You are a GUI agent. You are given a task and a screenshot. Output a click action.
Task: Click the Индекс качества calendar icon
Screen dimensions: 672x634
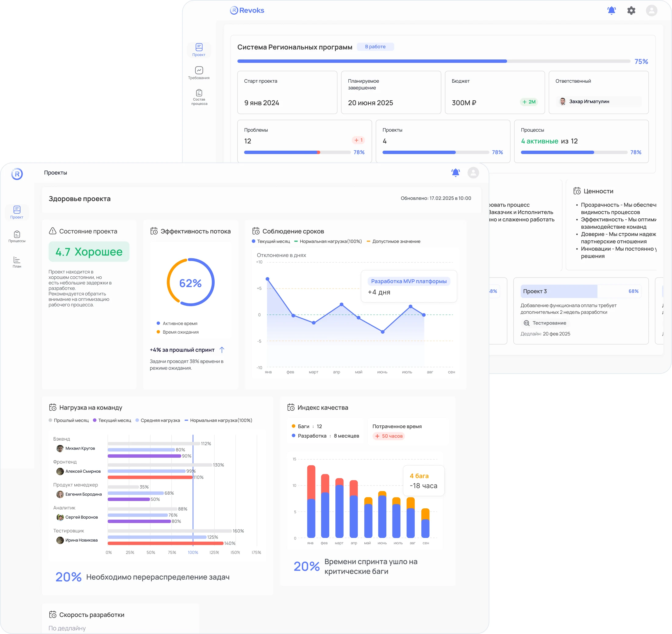291,407
